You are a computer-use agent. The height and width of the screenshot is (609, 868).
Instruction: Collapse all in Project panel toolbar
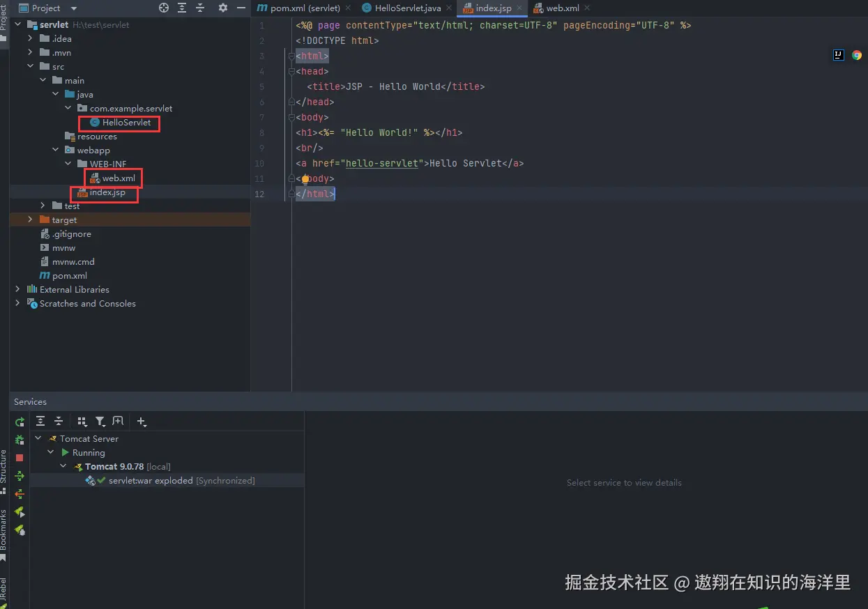click(x=199, y=8)
